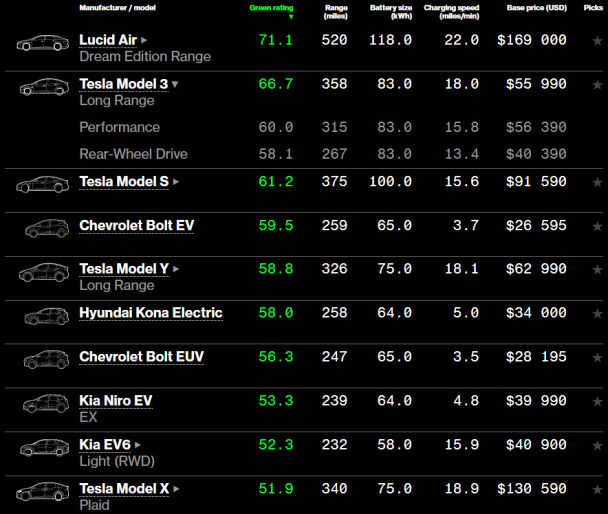Expand the Tesla Model S variants

[177, 182]
